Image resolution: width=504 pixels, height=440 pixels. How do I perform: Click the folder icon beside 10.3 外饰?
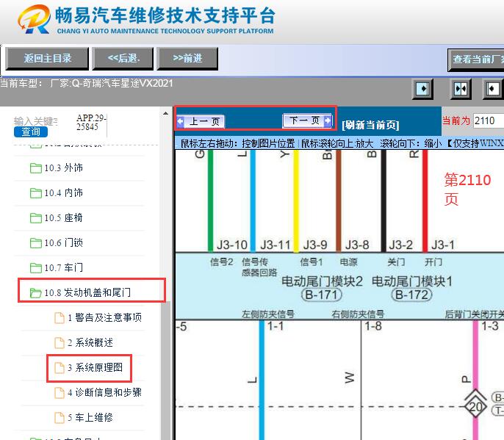tap(36, 168)
